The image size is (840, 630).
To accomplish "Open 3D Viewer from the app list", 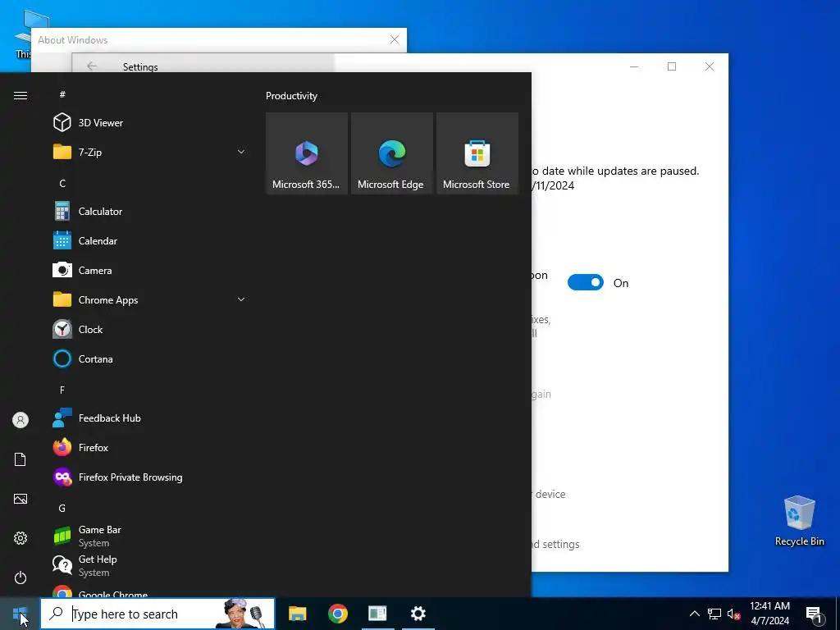I will [x=150, y=123].
